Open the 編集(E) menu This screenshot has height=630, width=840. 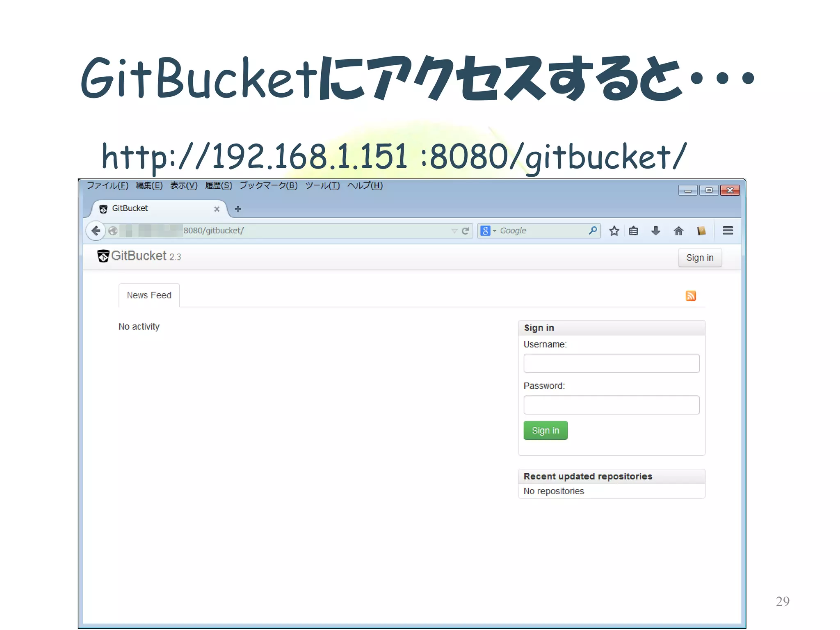click(149, 185)
